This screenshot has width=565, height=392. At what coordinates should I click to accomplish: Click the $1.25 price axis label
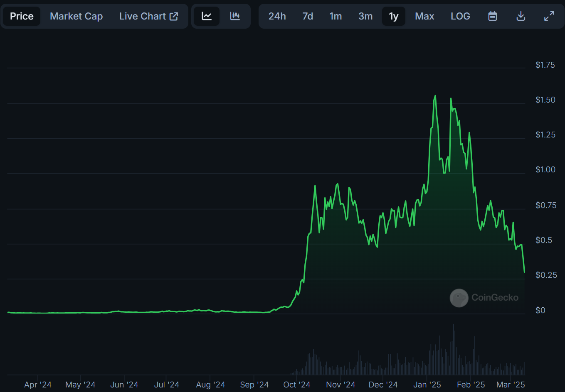coord(545,135)
